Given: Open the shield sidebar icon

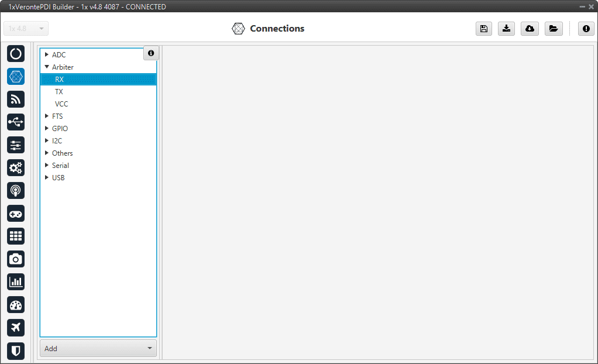Looking at the screenshot, I should point(16,351).
